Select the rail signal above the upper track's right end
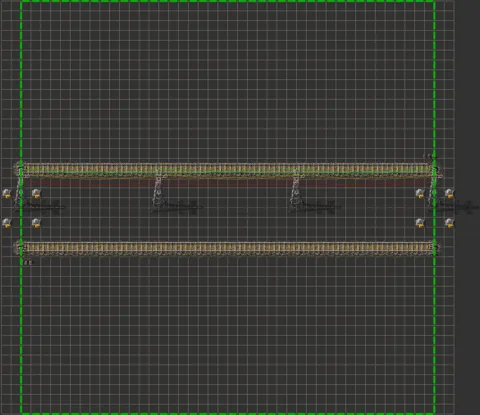 point(428,157)
